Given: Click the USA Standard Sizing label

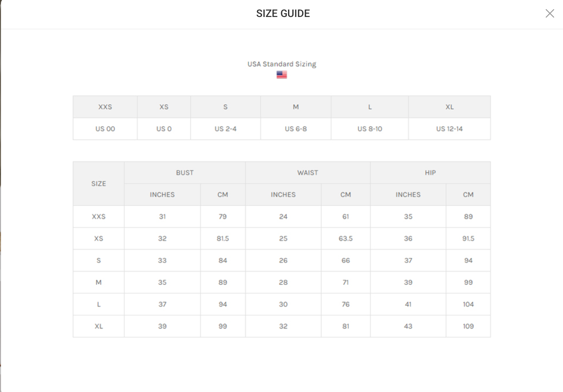Looking at the screenshot, I should (281, 64).
